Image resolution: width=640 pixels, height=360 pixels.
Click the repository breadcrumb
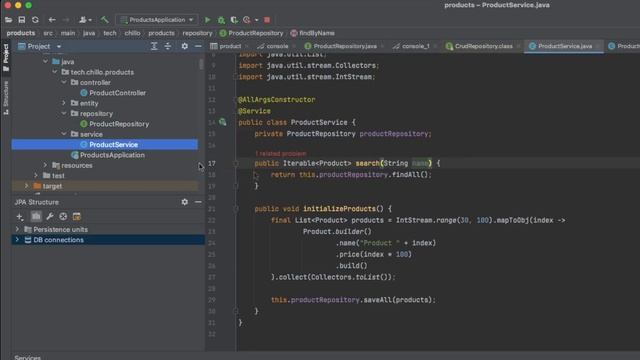coord(197,33)
